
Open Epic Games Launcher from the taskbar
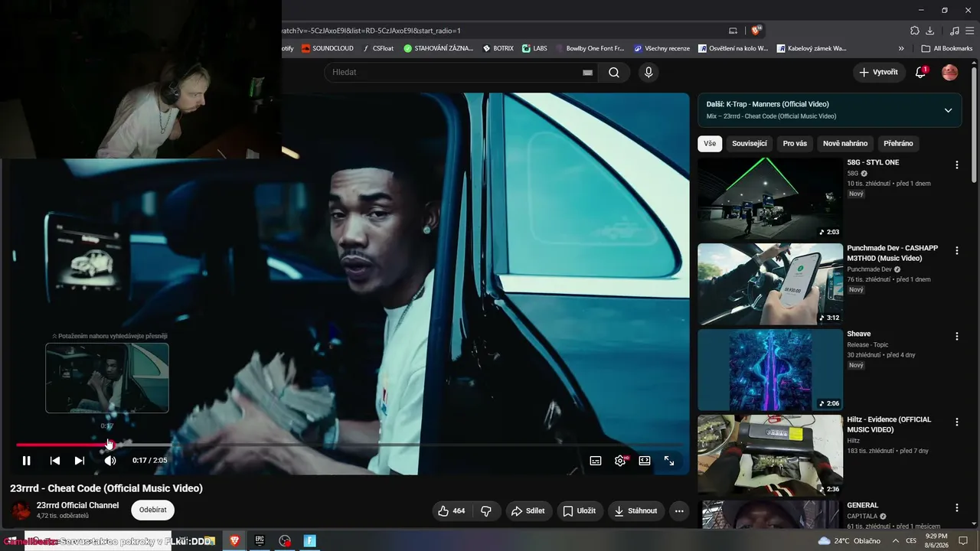[x=260, y=541]
